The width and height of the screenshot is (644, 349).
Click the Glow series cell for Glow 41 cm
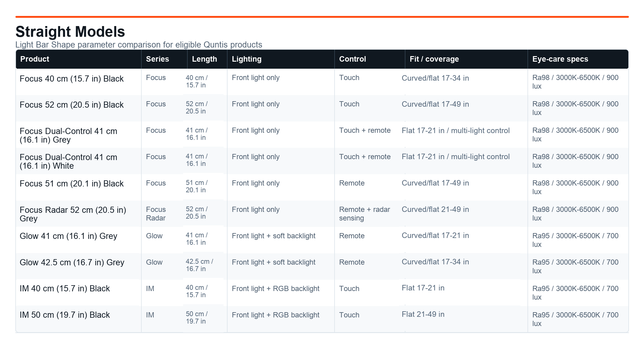154,236
